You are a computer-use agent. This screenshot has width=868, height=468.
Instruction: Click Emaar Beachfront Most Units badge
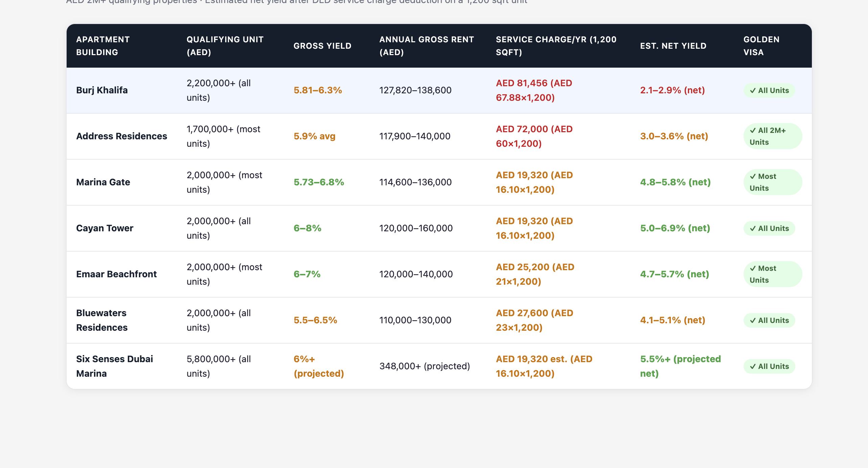tap(772, 274)
